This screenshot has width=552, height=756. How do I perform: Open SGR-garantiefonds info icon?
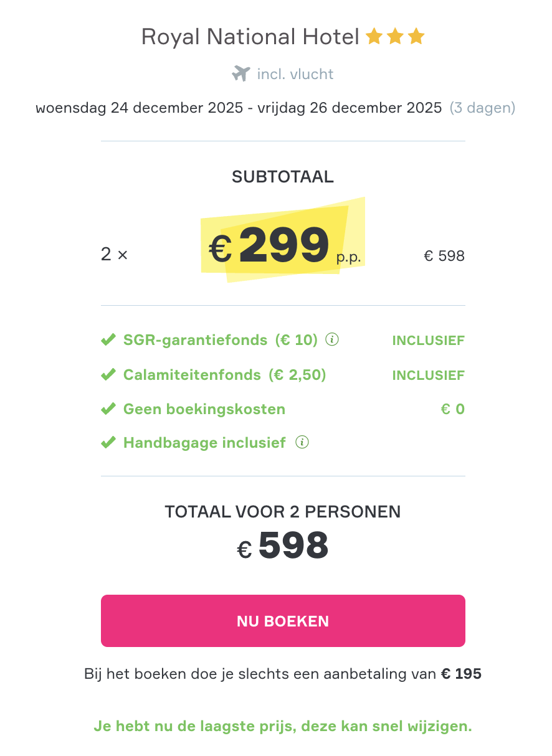pyautogui.click(x=333, y=340)
